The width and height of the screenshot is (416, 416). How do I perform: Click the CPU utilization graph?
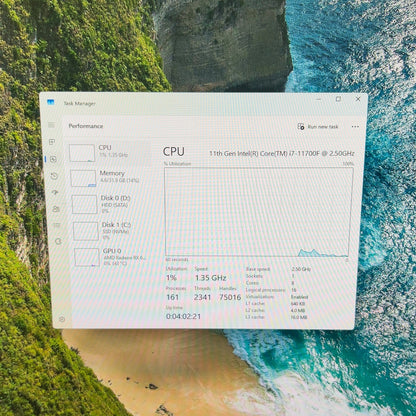[x=259, y=212]
